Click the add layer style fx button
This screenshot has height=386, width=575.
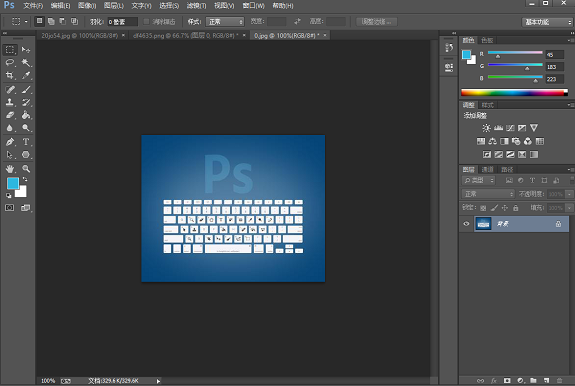(x=494, y=381)
